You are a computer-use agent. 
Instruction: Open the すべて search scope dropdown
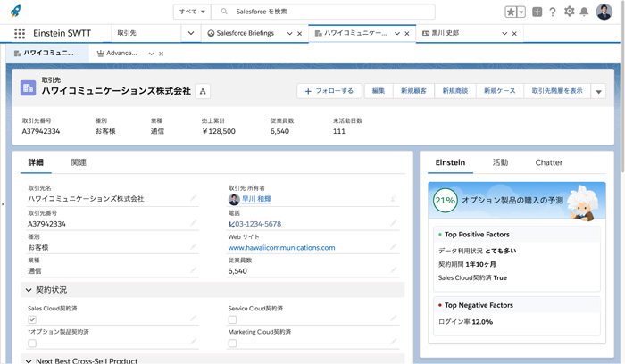tap(192, 12)
